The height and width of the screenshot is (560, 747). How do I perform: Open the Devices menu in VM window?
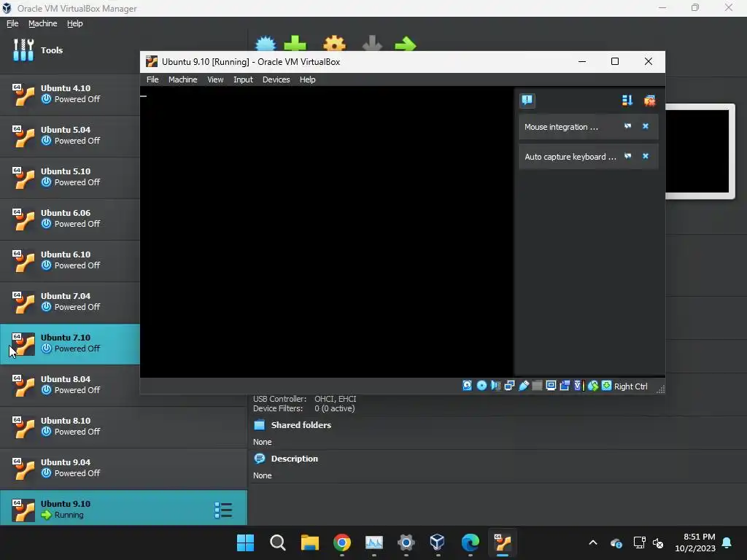(x=276, y=79)
